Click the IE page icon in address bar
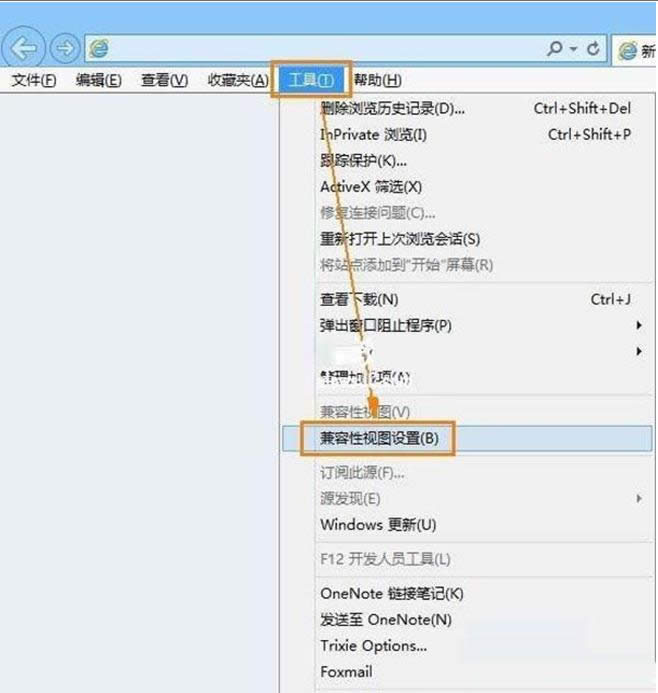The height and width of the screenshot is (693, 658). (99, 48)
